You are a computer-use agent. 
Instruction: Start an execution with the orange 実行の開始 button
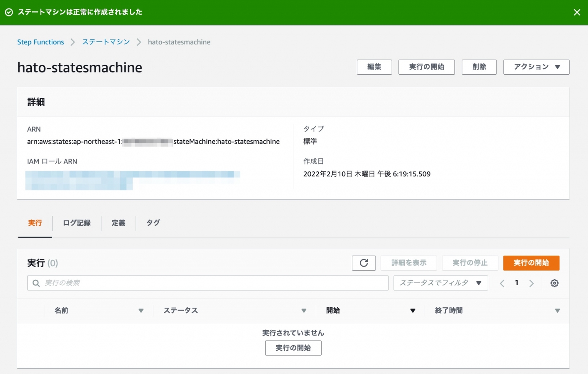click(x=531, y=263)
